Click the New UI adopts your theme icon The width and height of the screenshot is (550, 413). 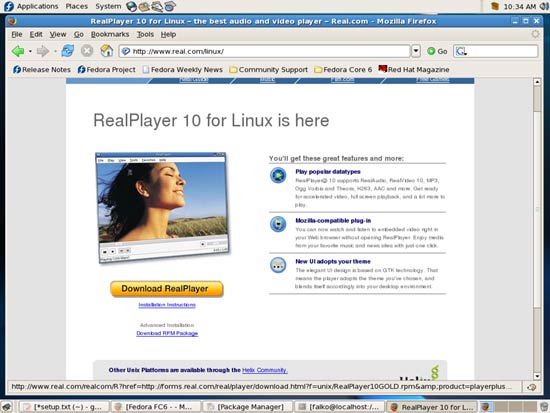278,265
